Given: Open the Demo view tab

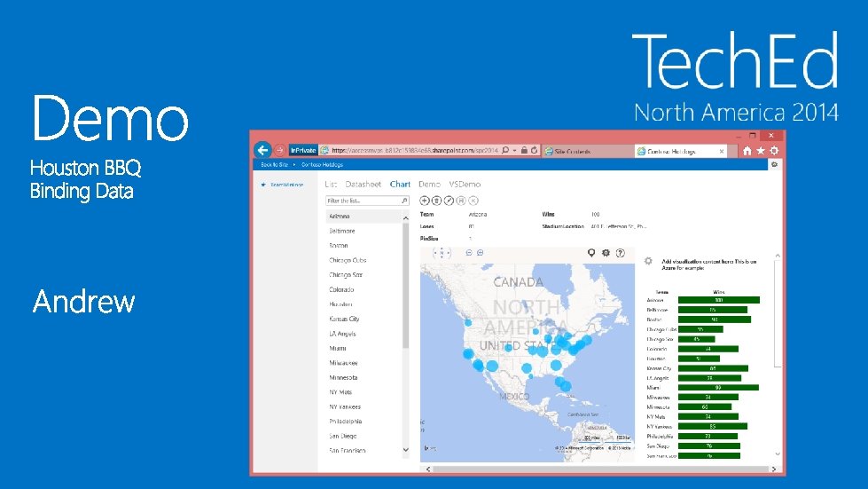Looking at the screenshot, I should click(429, 184).
